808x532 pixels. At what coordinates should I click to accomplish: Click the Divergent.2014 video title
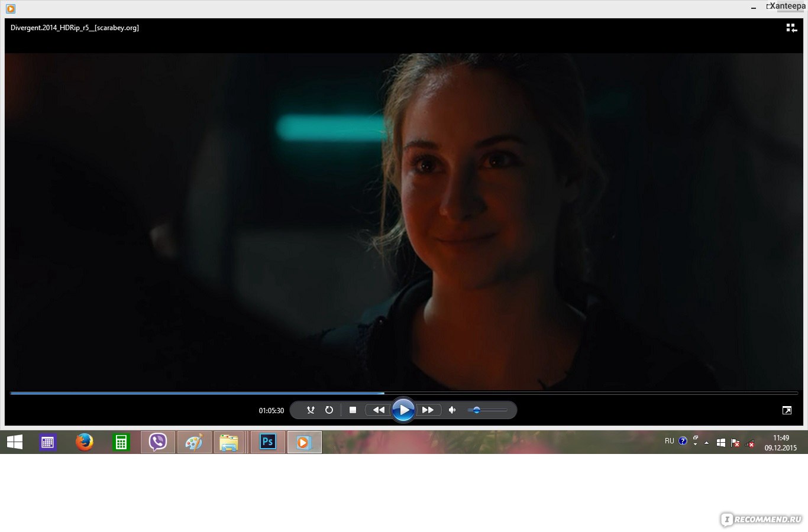tap(75, 28)
